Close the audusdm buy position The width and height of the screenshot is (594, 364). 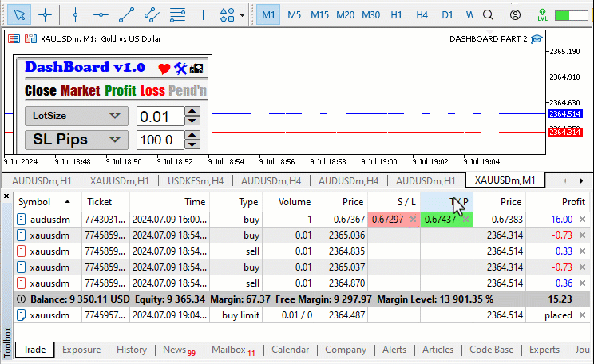click(x=583, y=219)
